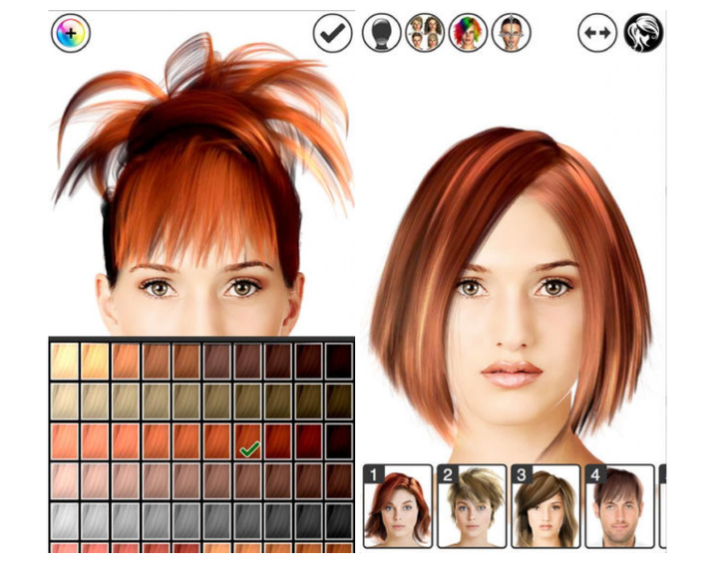The image size is (728, 567).
Task: Open the face alignment adjust icon
Action: click(x=512, y=33)
